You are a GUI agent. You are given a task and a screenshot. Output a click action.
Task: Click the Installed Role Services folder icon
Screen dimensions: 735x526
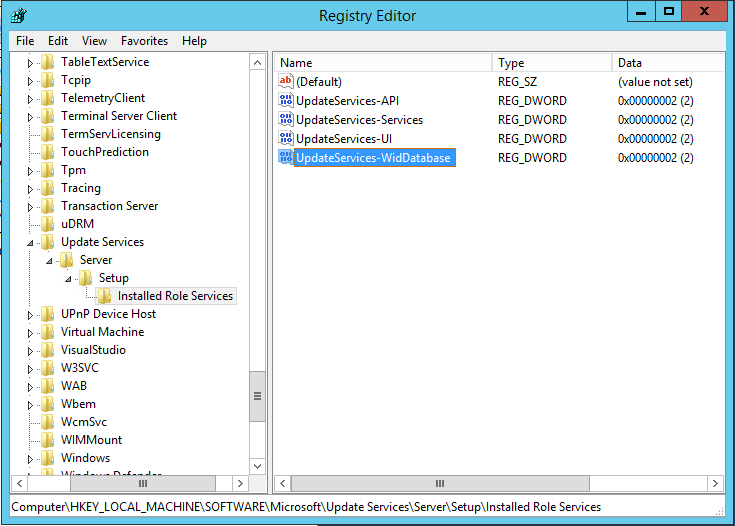pyautogui.click(x=104, y=296)
